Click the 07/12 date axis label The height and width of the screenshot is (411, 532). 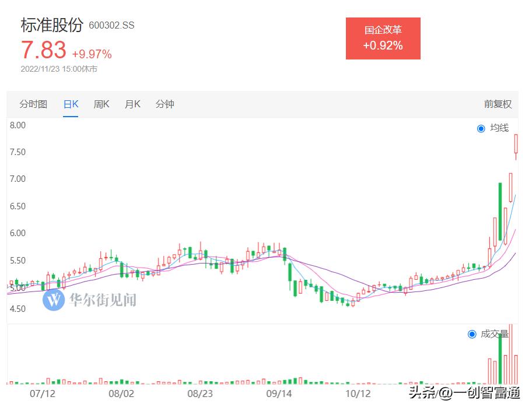(x=41, y=394)
